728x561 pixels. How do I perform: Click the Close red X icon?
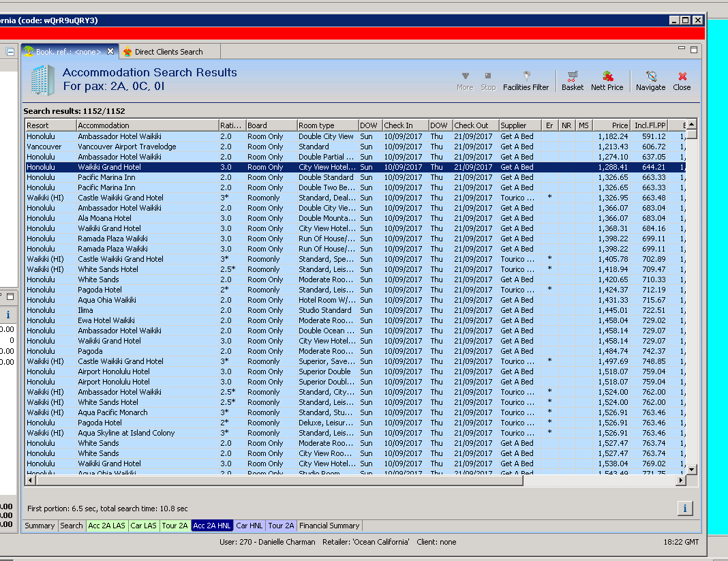point(682,80)
